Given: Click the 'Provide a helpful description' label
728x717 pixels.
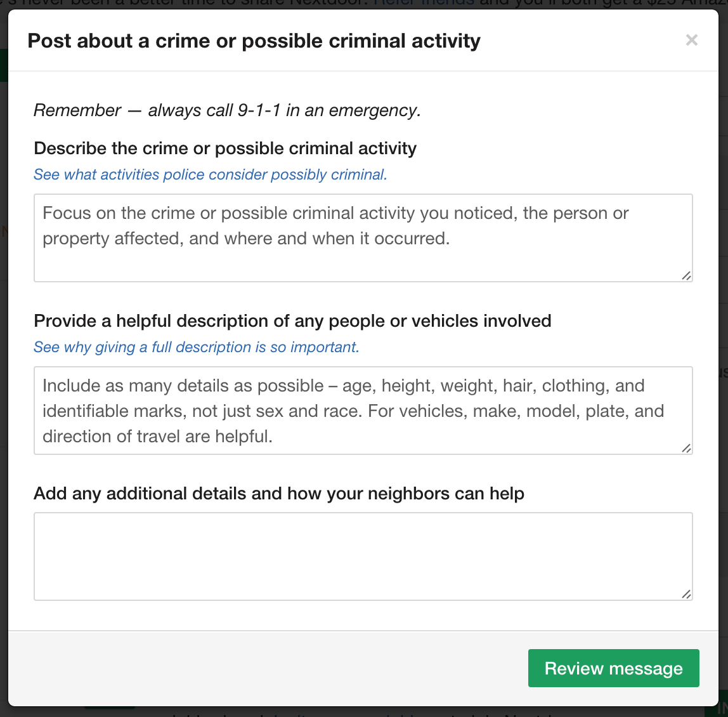Looking at the screenshot, I should pos(292,320).
